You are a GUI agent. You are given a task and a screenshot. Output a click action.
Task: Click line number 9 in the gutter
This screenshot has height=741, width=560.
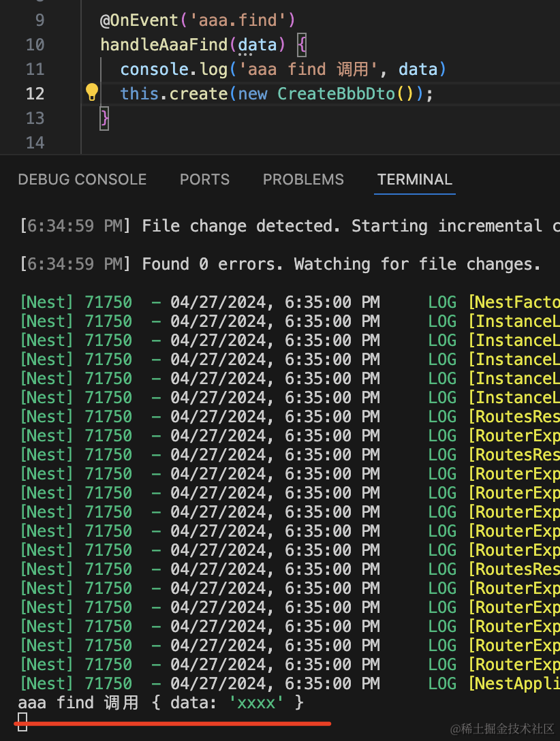tap(39, 20)
